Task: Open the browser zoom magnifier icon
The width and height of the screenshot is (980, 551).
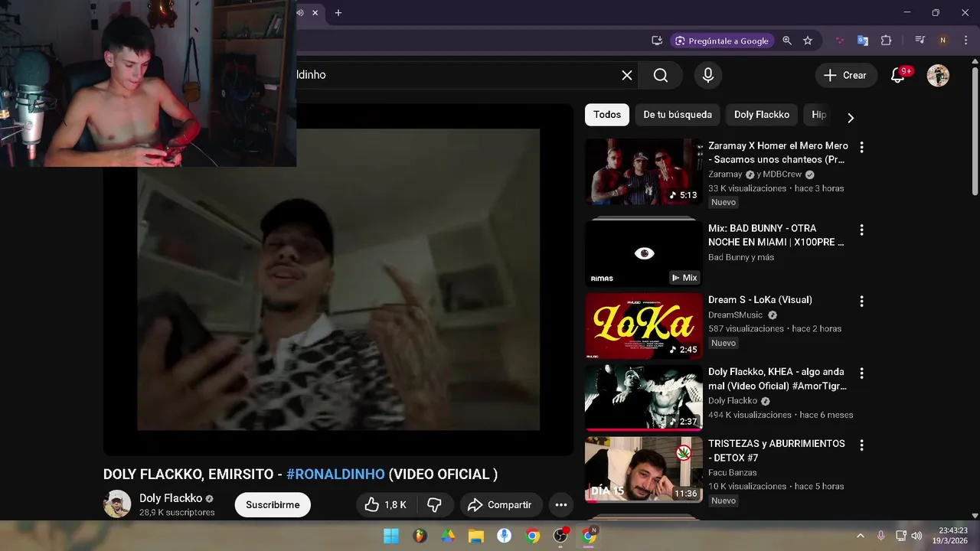Action: click(787, 41)
